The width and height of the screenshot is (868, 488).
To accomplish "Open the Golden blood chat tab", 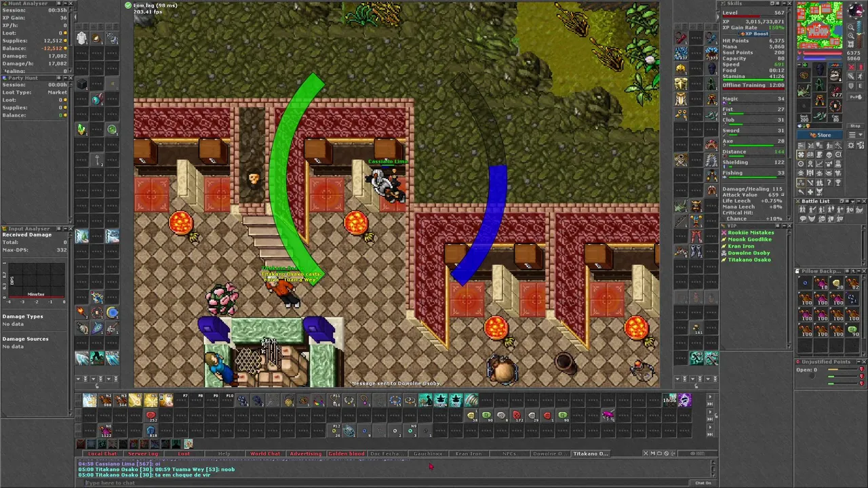I will (x=347, y=453).
